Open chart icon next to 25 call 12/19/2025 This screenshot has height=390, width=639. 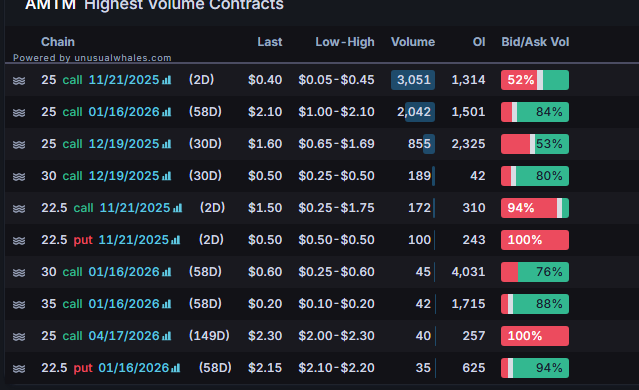coord(166,144)
